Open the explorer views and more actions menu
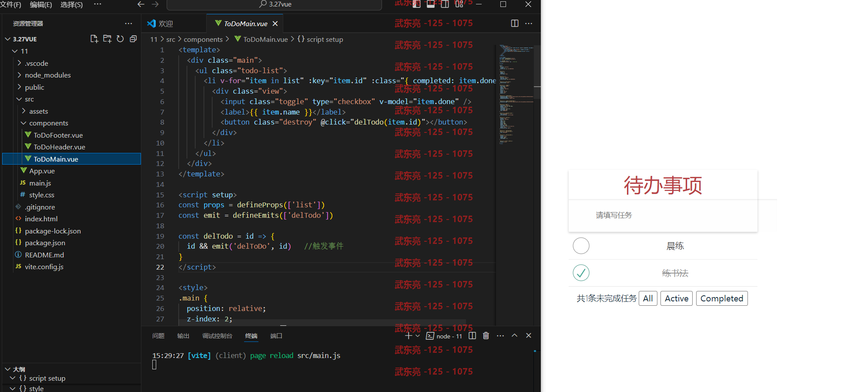 (x=128, y=24)
